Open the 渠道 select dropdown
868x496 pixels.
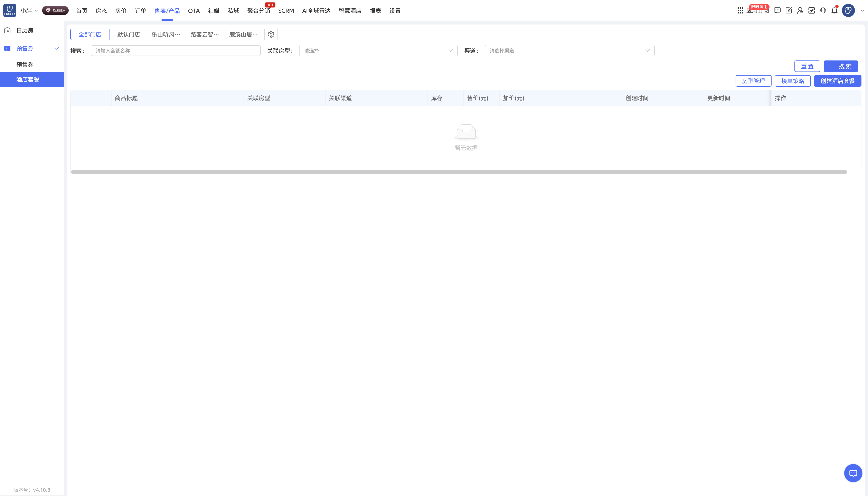(569, 51)
